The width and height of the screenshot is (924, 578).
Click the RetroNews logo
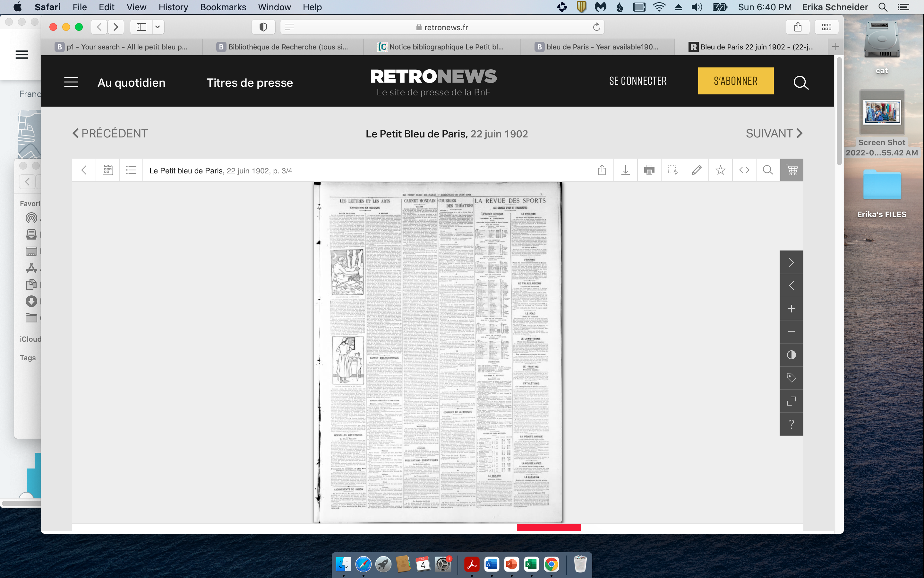[433, 82]
